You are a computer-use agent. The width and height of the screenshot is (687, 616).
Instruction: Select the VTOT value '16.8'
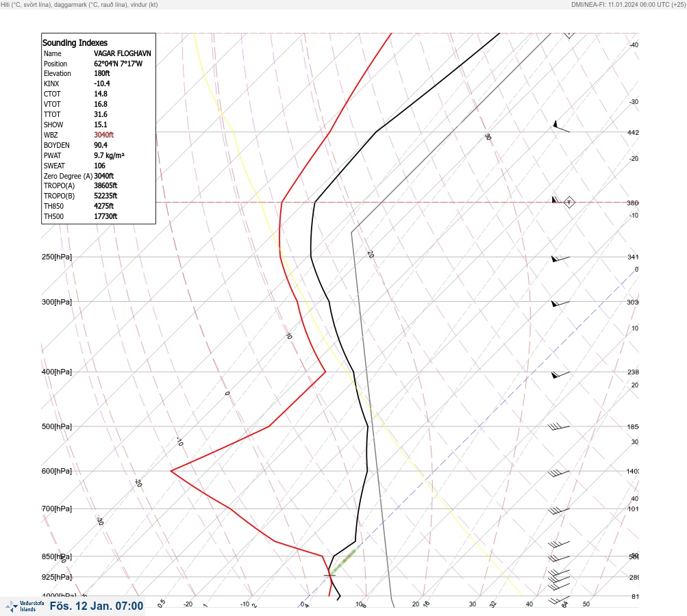click(100, 104)
